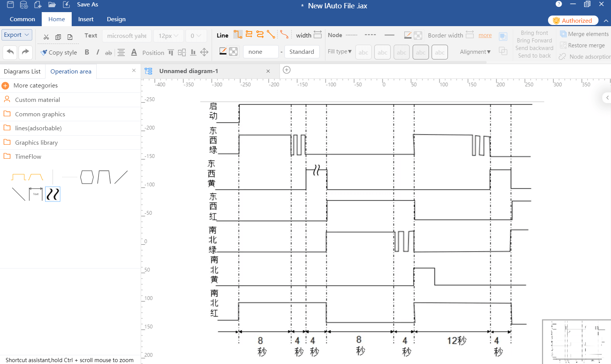Open the Diagrams List tab
Viewport: 611px width, 364px height.
coord(22,71)
